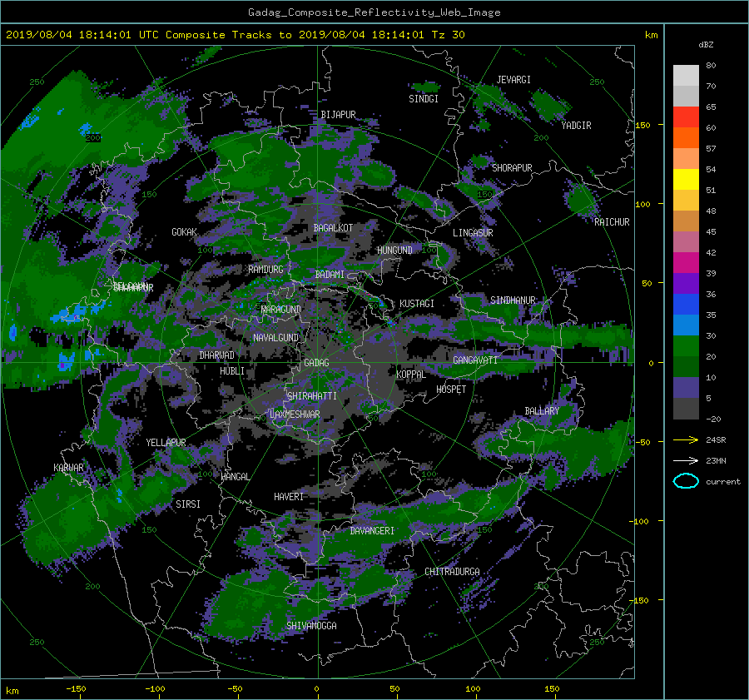Click the DHARWAD city label
749x700 pixels.
click(x=217, y=355)
